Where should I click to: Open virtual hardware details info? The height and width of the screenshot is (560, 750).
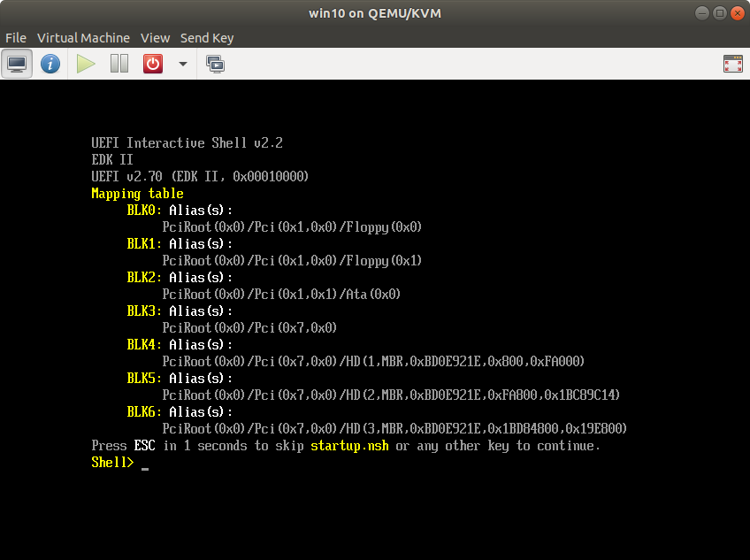click(50, 64)
